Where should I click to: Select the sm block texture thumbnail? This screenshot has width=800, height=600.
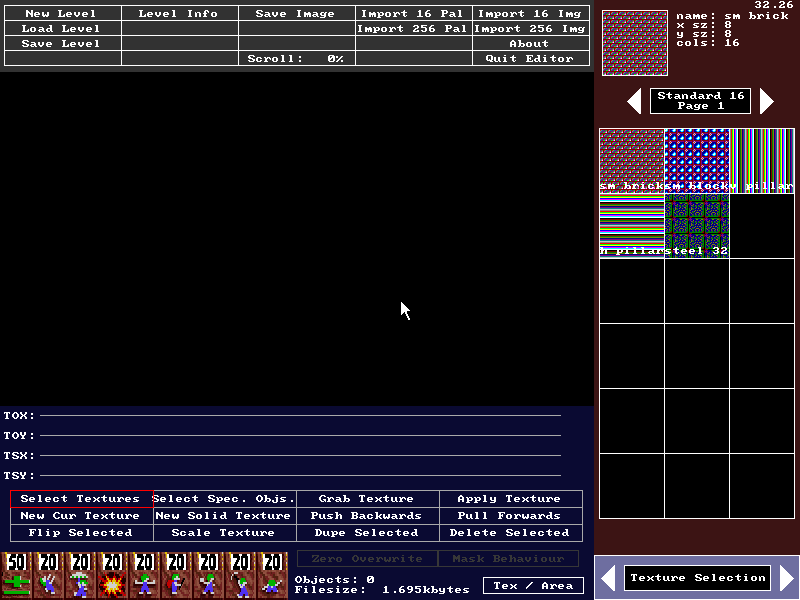[696, 160]
